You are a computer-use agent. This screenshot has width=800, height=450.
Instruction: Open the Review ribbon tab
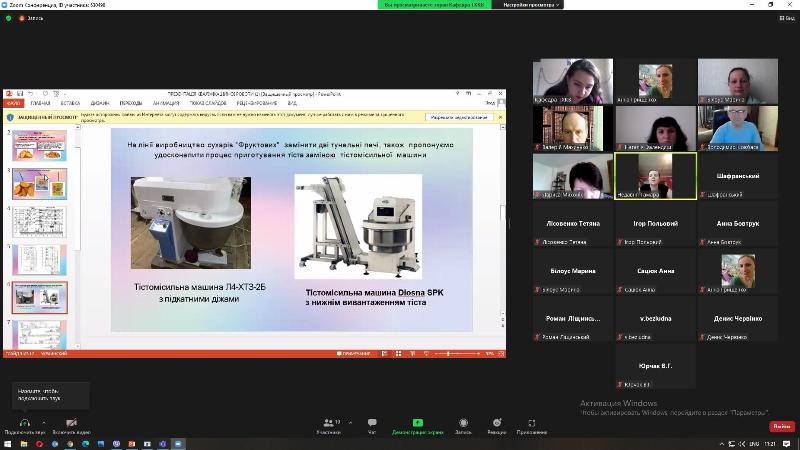257,103
